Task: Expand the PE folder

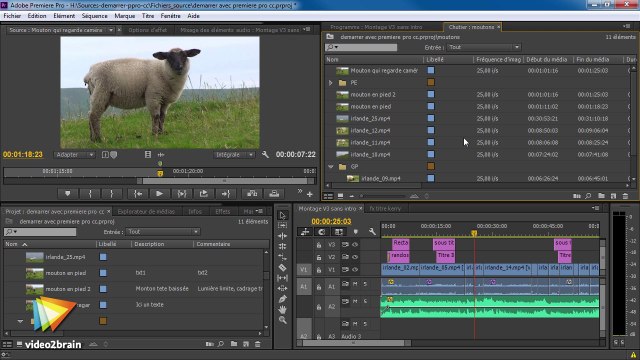Action: click(331, 83)
